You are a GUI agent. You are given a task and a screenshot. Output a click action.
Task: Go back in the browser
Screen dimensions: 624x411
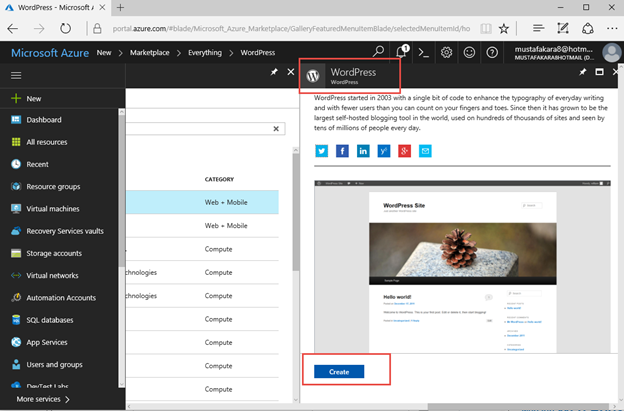13,28
